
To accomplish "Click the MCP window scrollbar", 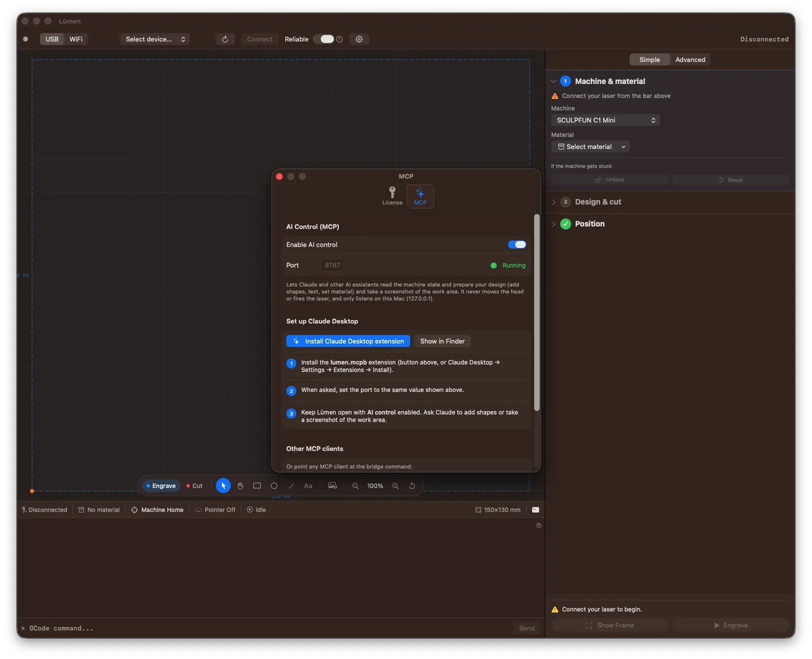I will pyautogui.click(x=537, y=312).
